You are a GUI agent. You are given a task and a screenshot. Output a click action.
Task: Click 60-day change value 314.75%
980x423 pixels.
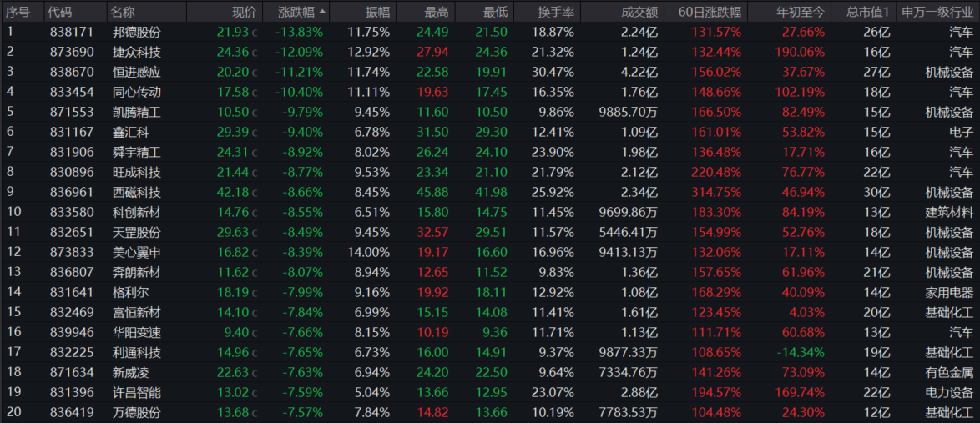click(x=717, y=192)
